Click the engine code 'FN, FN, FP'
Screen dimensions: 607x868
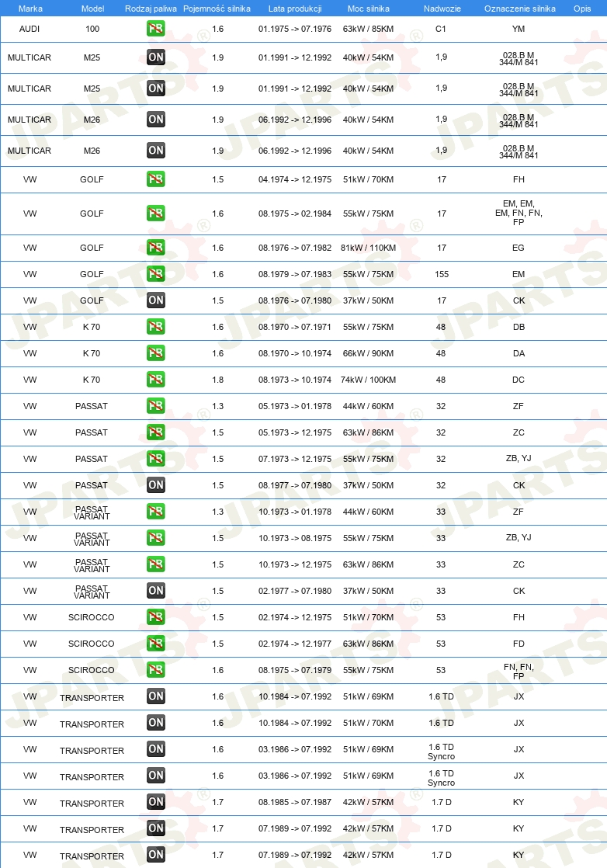click(519, 672)
